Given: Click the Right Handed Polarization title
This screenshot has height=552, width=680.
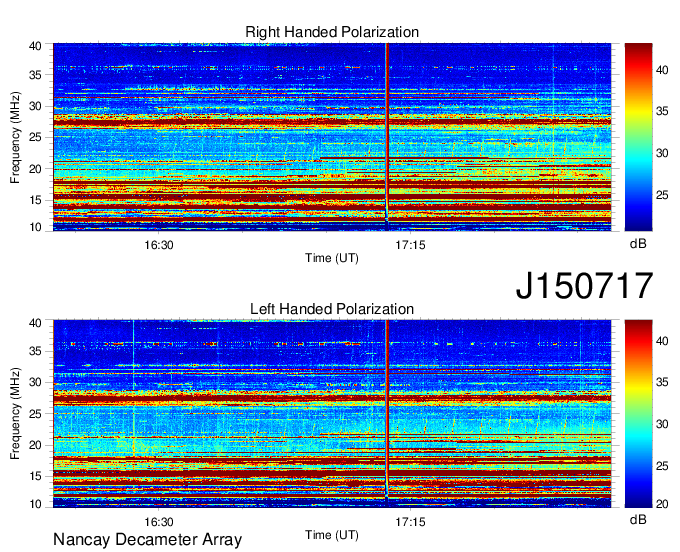Looking at the screenshot, I should [332, 32].
